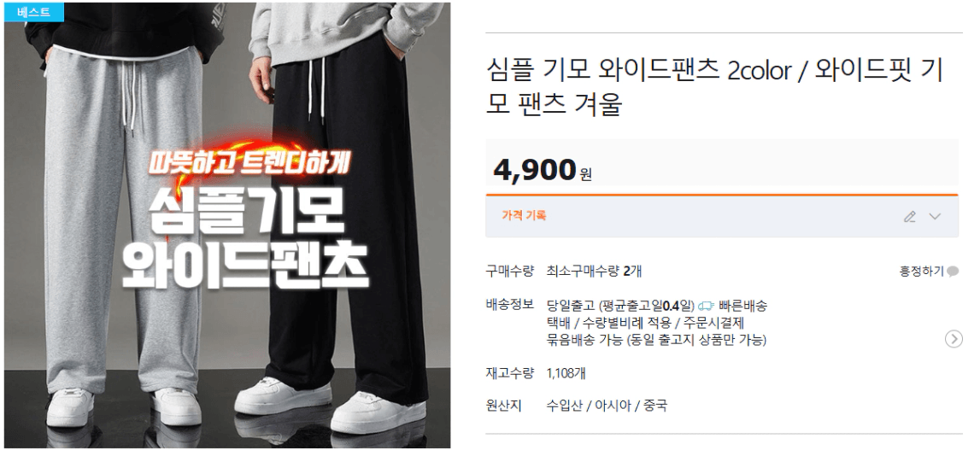Click the 가격 기록 label
This screenshot has width=980, height=450.
click(524, 216)
